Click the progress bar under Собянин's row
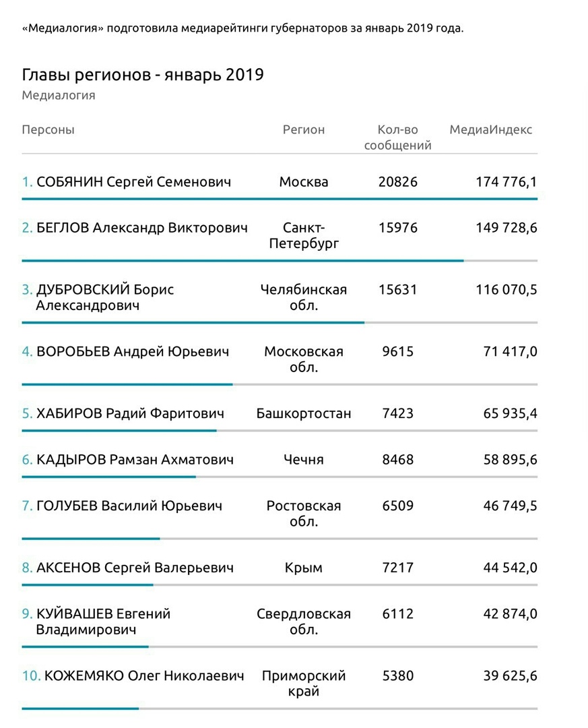 click(x=280, y=199)
